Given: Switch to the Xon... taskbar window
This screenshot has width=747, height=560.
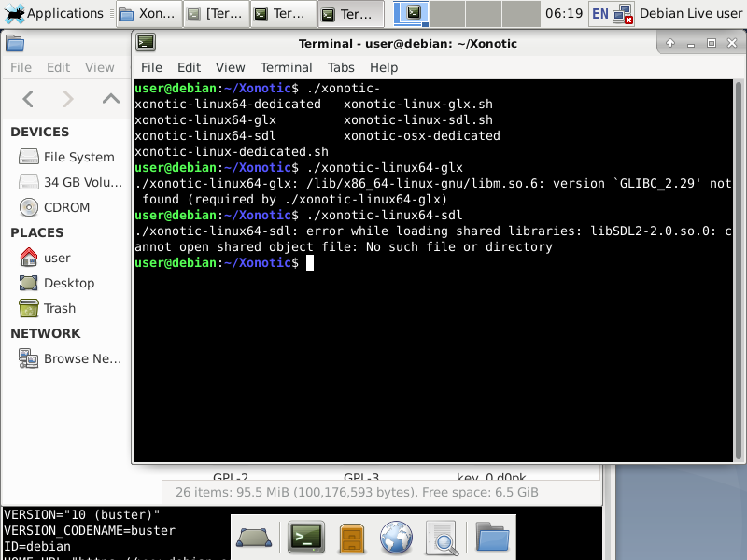Looking at the screenshot, I should [x=149, y=14].
